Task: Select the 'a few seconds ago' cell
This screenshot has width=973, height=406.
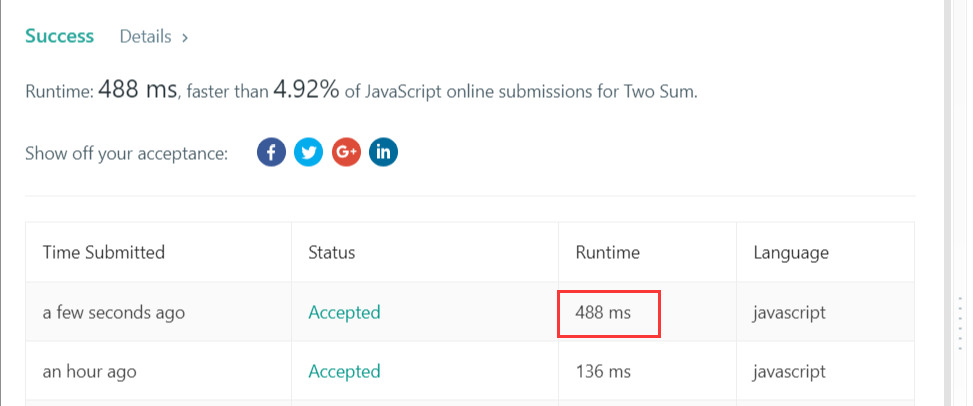Action: click(x=113, y=312)
